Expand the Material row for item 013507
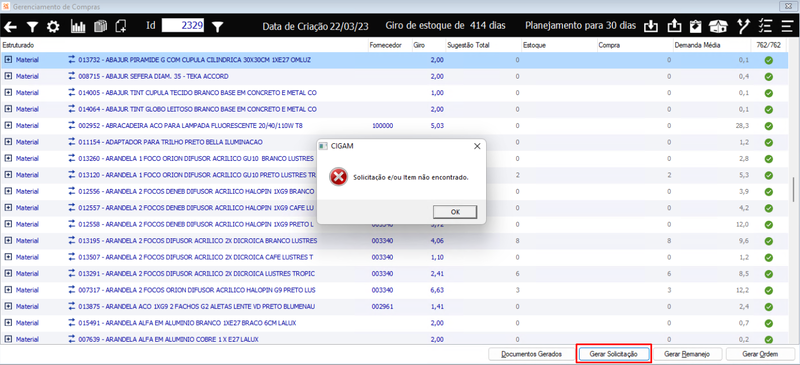 click(8, 257)
